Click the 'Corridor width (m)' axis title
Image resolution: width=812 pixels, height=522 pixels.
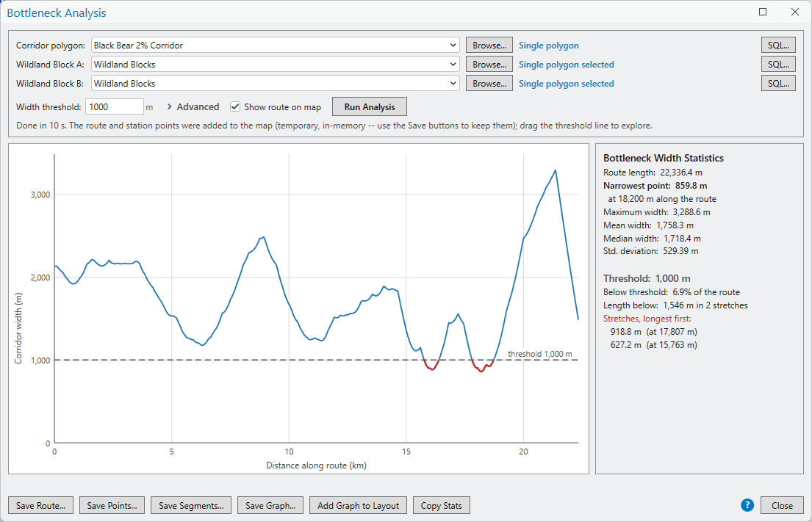click(x=18, y=328)
